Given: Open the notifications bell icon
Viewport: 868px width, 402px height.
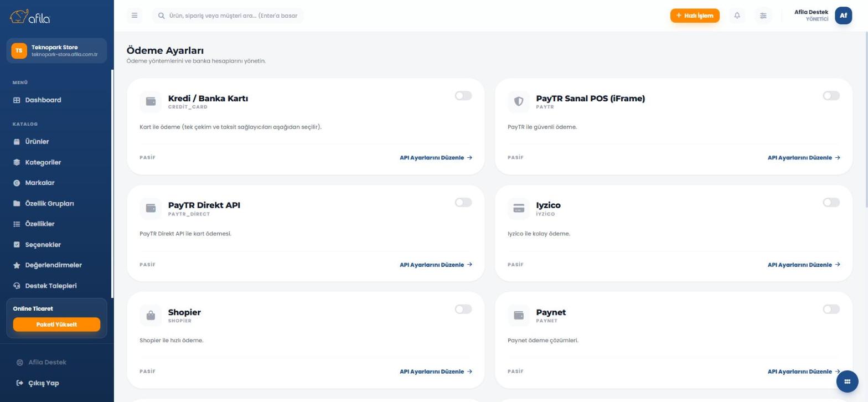Looking at the screenshot, I should tap(737, 16).
